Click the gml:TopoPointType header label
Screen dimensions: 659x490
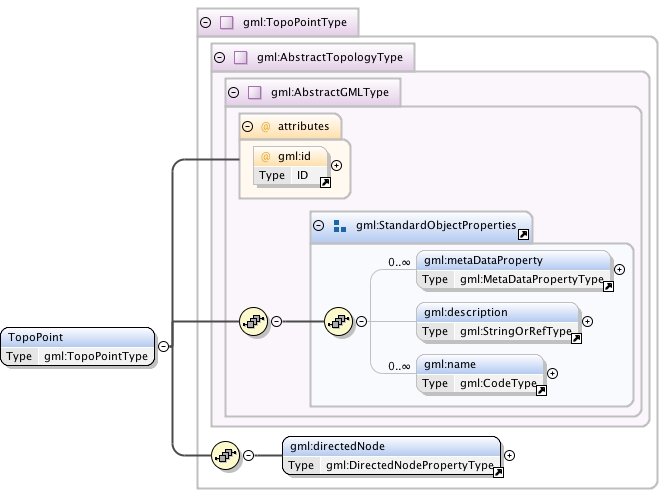click(295, 22)
